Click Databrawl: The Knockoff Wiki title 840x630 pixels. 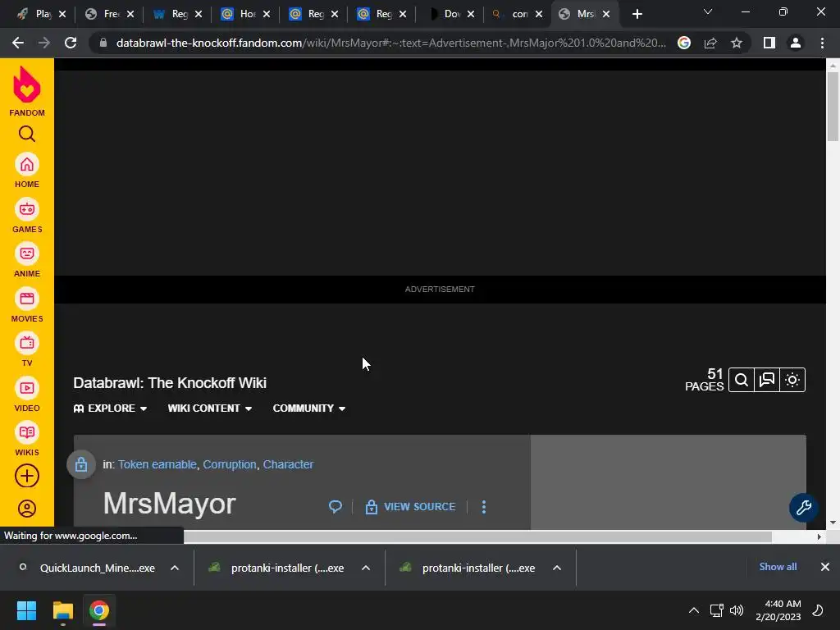coord(170,383)
